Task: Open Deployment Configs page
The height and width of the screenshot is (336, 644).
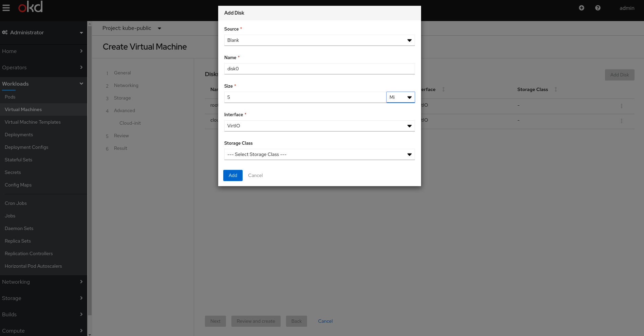Action: click(x=26, y=147)
